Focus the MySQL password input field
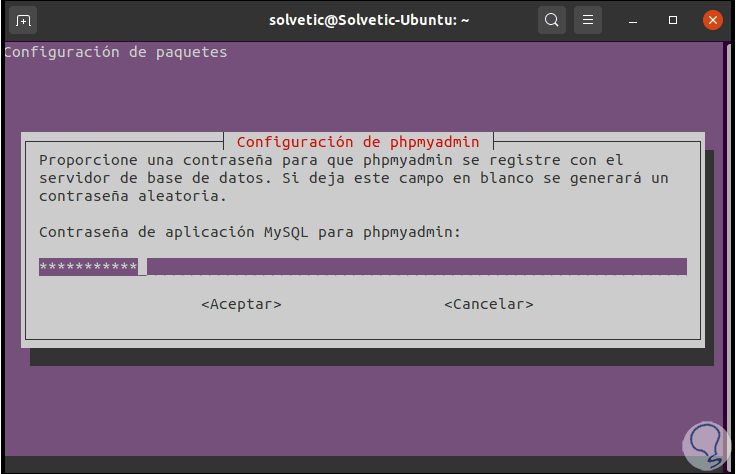Image resolution: width=736 pixels, height=474 pixels. tap(363, 267)
